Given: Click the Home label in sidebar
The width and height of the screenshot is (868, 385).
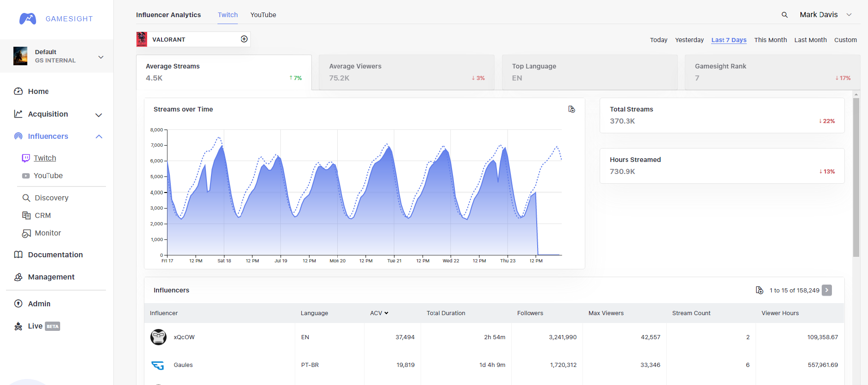Looking at the screenshot, I should [38, 91].
